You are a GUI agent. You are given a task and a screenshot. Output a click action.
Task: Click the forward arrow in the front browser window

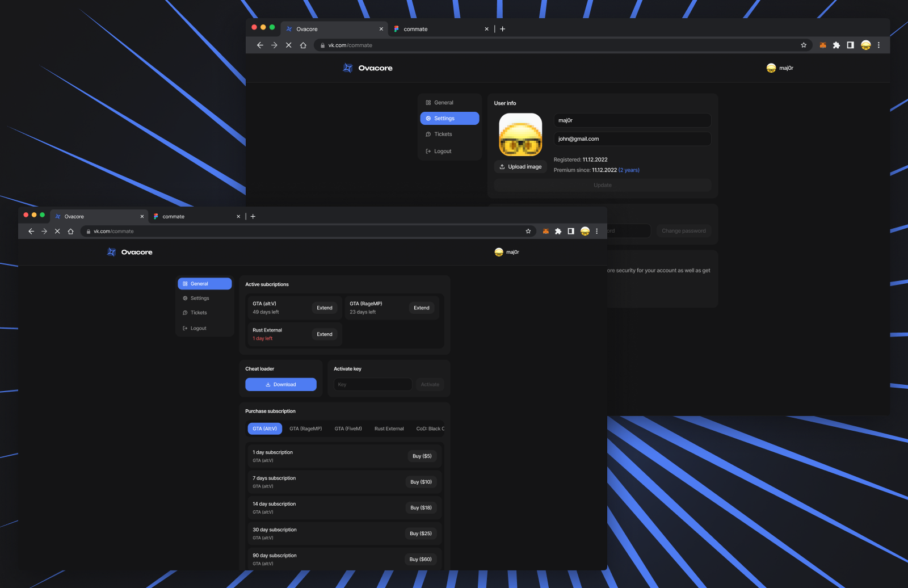(44, 231)
